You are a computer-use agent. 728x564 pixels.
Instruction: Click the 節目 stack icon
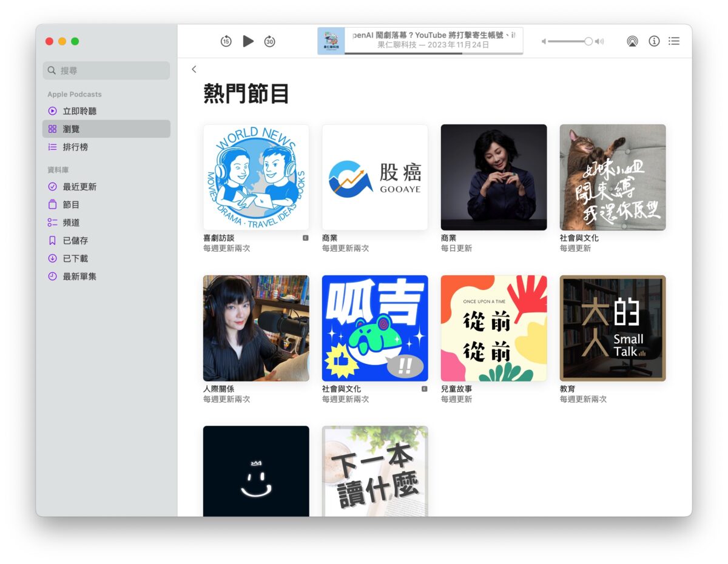pyautogui.click(x=52, y=204)
